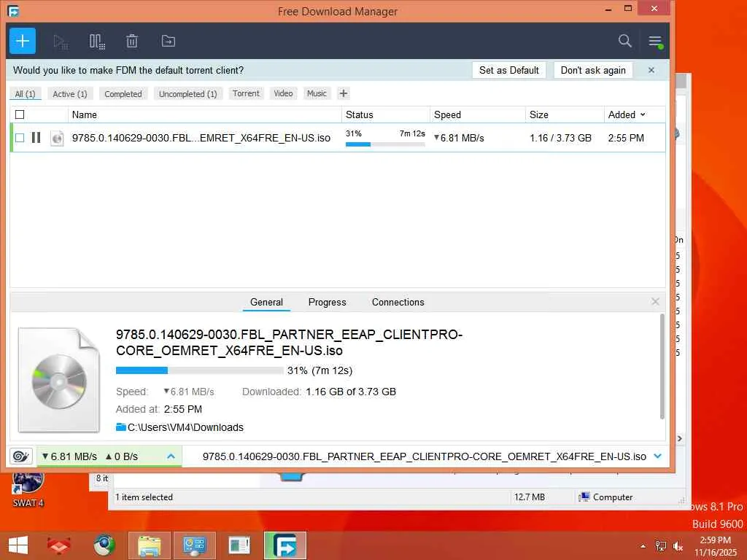Sort by the Size column header

pos(565,114)
